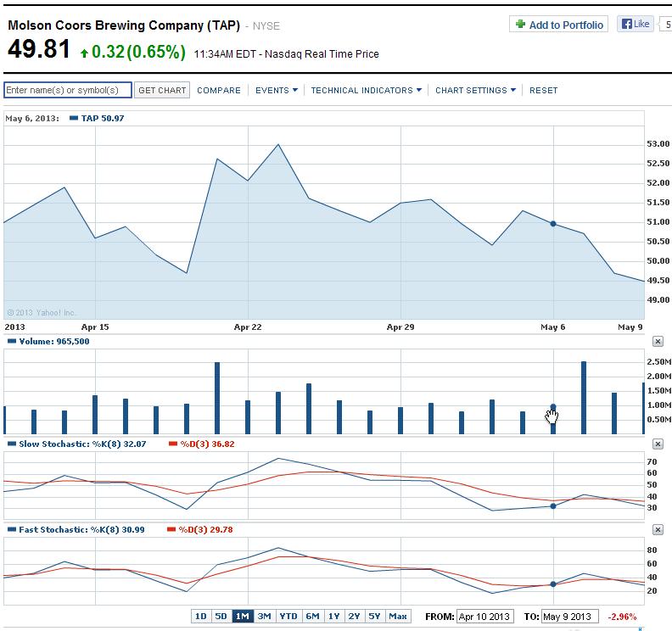This screenshot has height=631, width=672.
Task: Click the 53.00 price axis label
Action: point(658,144)
